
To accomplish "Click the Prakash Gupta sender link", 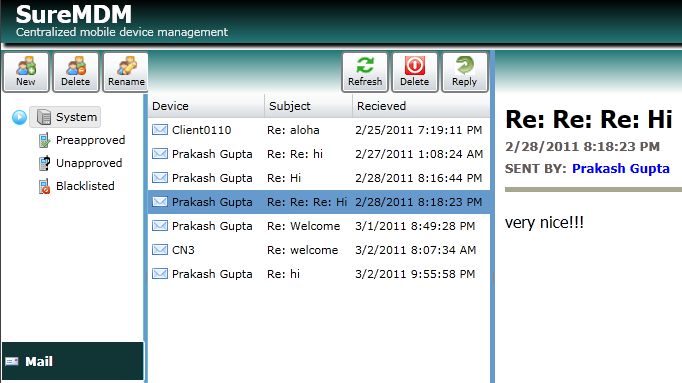I will [x=621, y=168].
